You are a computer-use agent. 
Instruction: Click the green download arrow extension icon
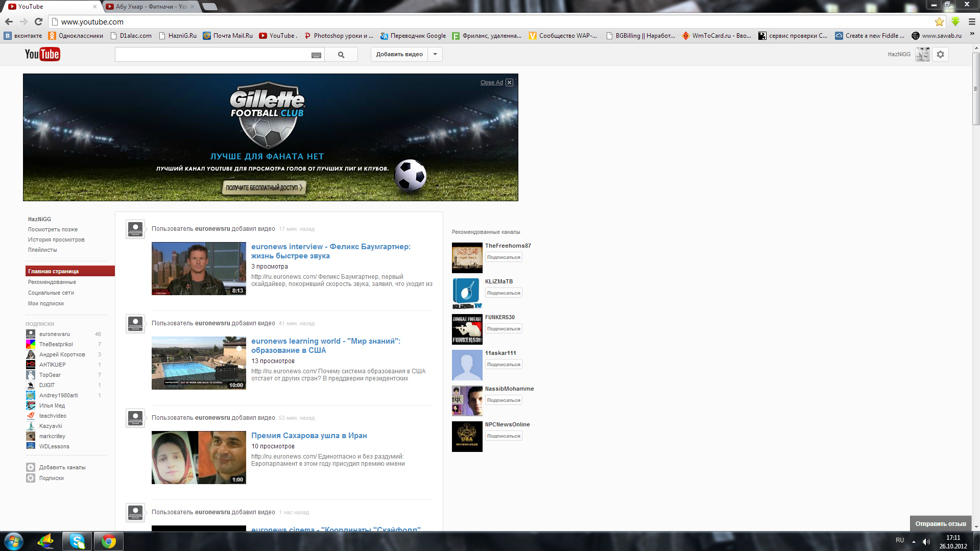point(955,22)
